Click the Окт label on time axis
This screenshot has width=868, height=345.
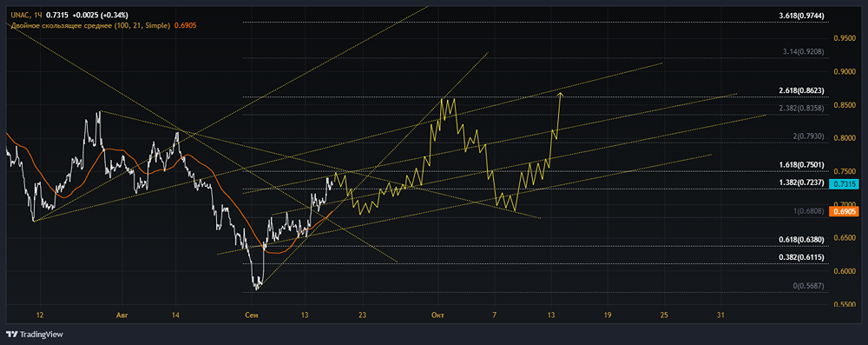point(437,315)
